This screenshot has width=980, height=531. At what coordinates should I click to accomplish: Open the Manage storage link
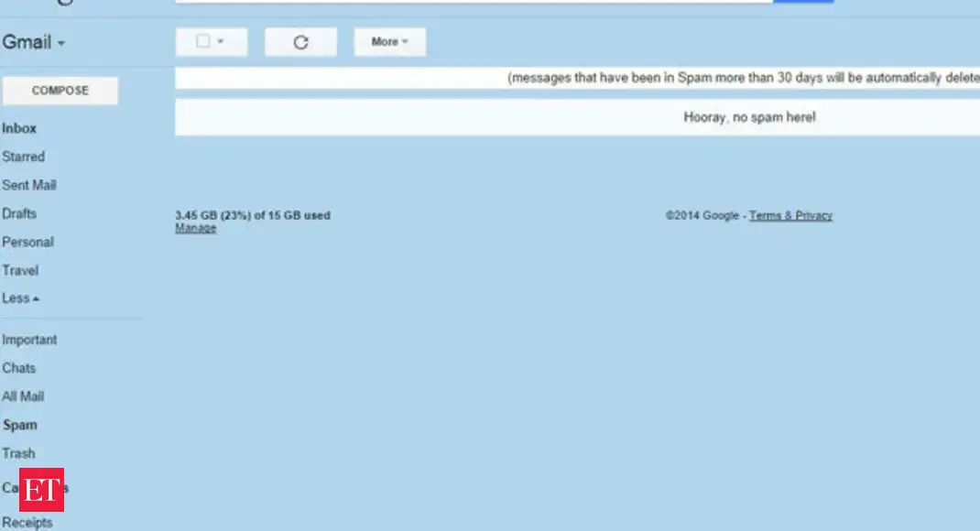[195, 227]
